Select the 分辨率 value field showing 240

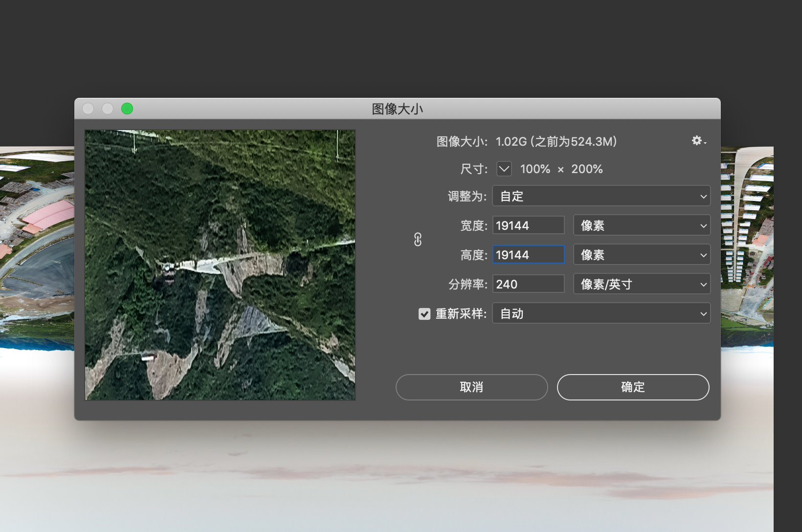coord(528,284)
